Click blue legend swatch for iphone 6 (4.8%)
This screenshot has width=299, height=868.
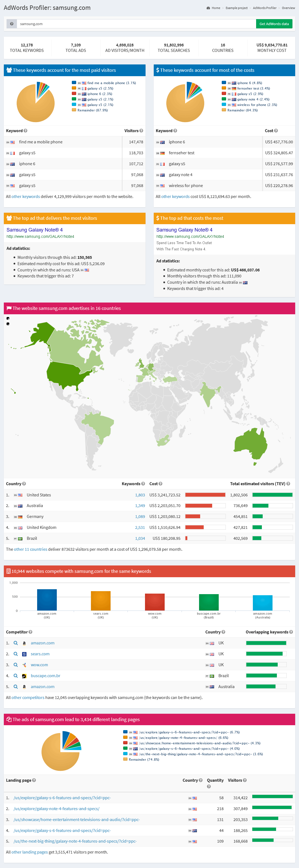pos(224,82)
